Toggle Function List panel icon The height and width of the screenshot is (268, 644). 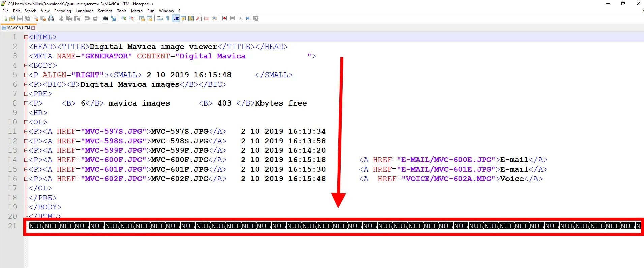[x=199, y=18]
